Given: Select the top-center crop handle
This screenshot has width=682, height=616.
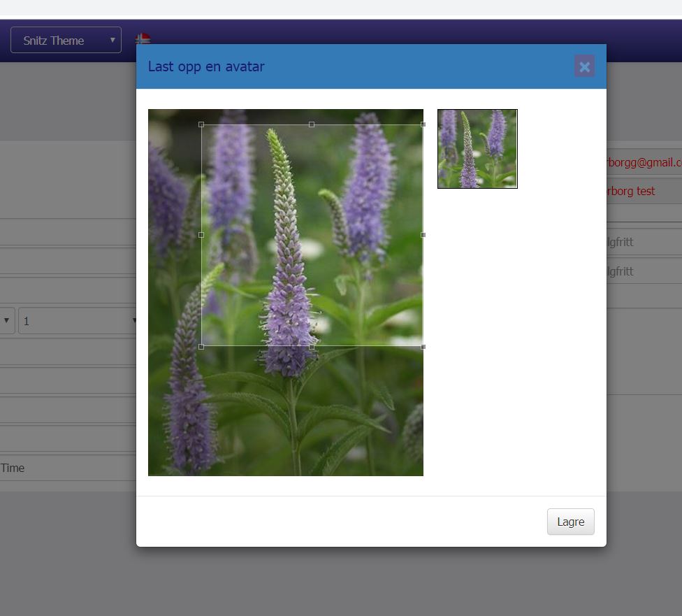Looking at the screenshot, I should tap(312, 124).
